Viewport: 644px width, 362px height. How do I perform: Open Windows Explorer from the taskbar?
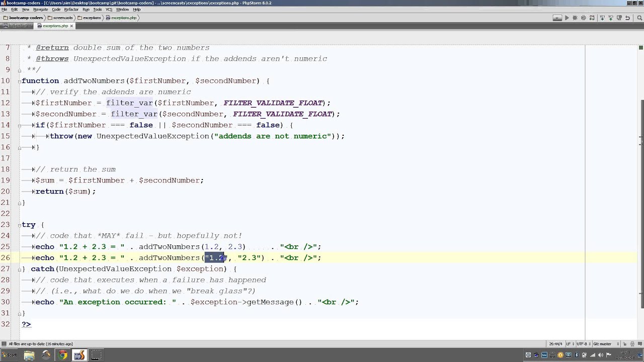tap(29, 355)
